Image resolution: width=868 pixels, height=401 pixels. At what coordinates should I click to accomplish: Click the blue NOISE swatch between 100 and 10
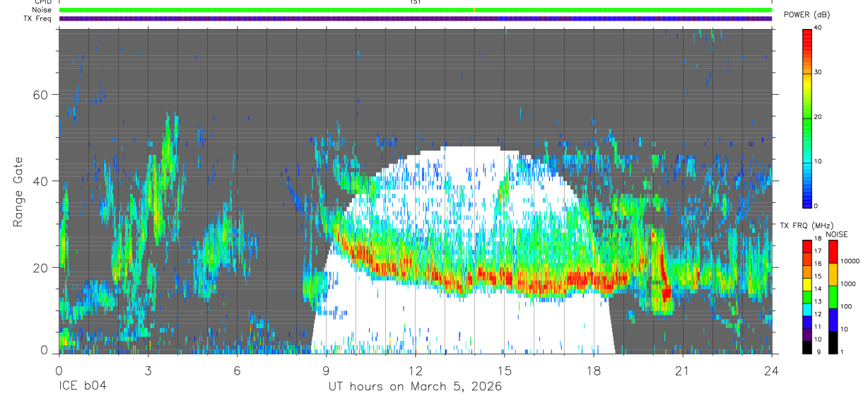pyautogui.click(x=832, y=319)
